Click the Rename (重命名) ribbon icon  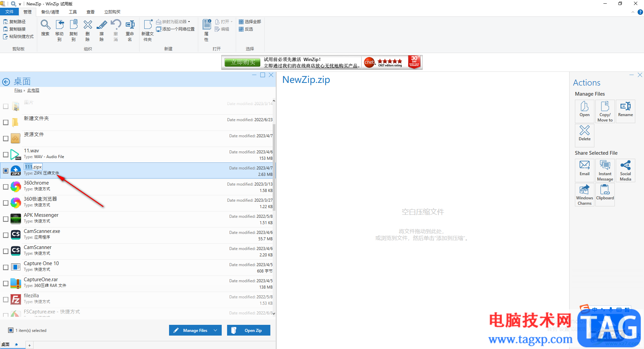click(130, 30)
